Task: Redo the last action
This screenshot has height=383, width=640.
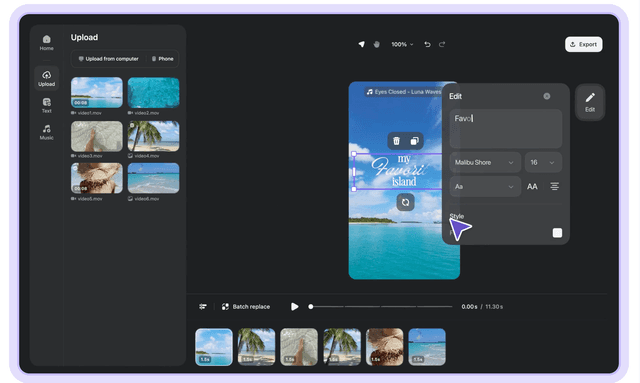Action: point(442,44)
